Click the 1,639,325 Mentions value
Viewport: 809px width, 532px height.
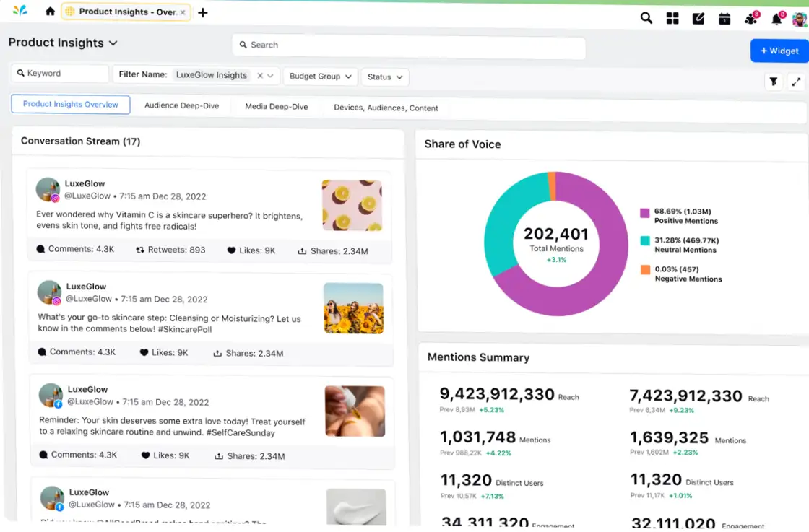point(669,437)
